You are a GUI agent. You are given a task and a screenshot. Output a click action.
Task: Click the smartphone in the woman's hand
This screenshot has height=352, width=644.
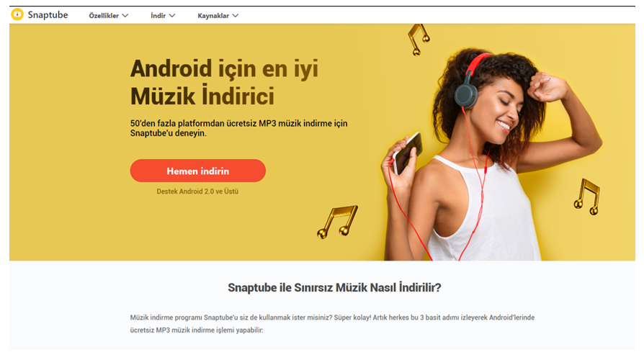pos(407,153)
